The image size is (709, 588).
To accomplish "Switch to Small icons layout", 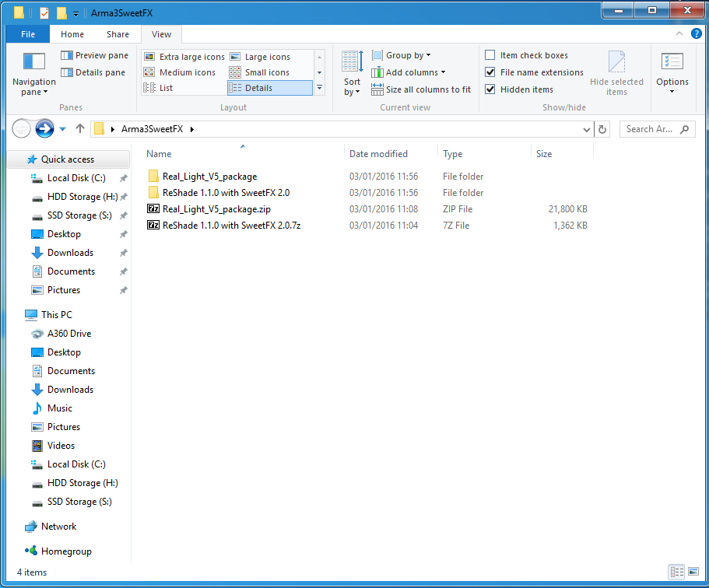I will [x=259, y=72].
